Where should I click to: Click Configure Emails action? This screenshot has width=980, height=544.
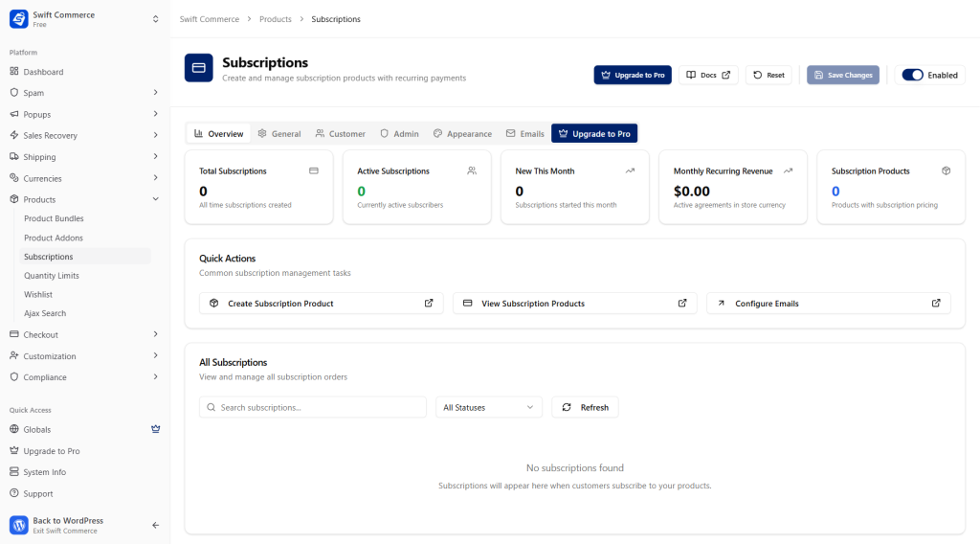pos(829,304)
